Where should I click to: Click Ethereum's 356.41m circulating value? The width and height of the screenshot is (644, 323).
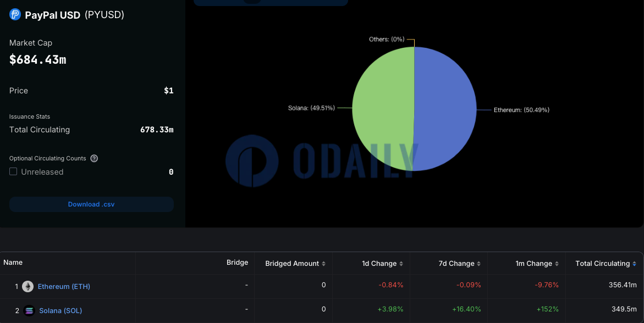pyautogui.click(x=623, y=285)
